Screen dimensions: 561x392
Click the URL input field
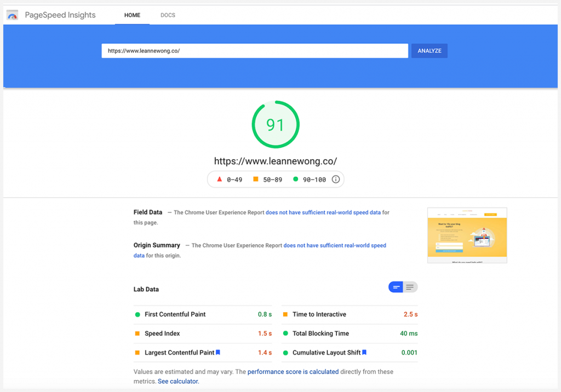tap(255, 50)
